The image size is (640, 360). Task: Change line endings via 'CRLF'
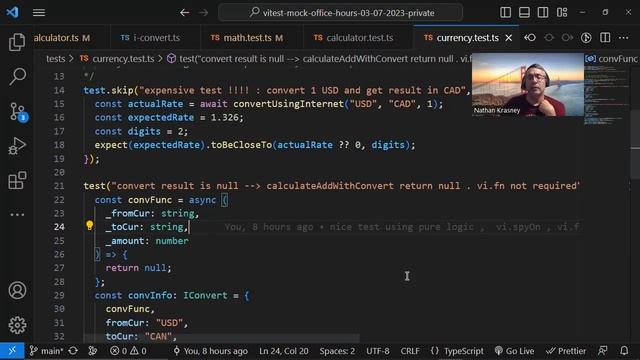coord(410,351)
